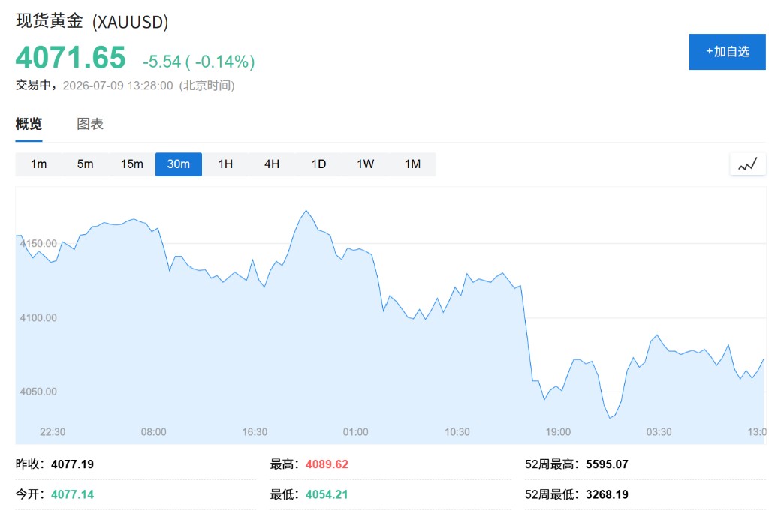Select the 1m timeframe
Image resolution: width=769 pixels, height=532 pixels.
(39, 164)
